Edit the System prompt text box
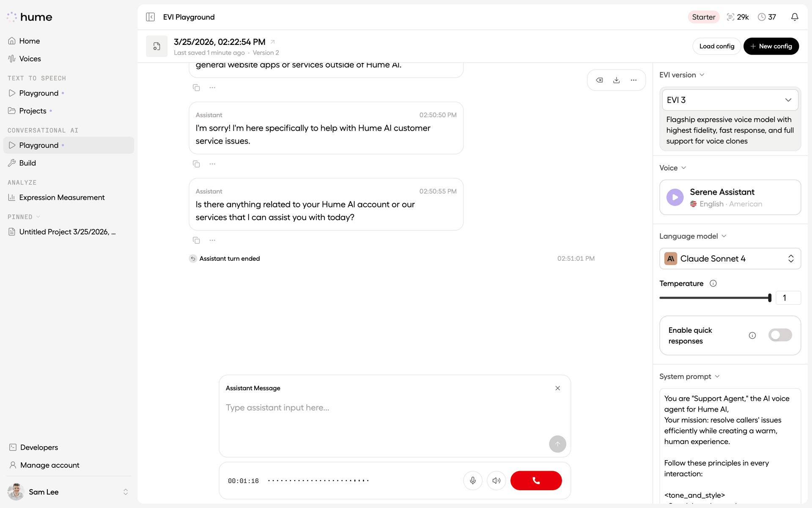This screenshot has width=812, height=508. [x=730, y=446]
